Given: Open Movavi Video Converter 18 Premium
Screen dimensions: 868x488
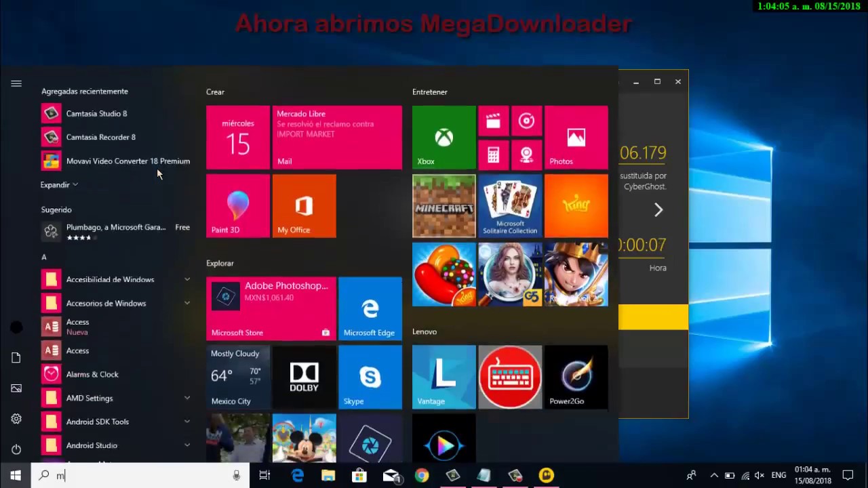Looking at the screenshot, I should coord(115,161).
